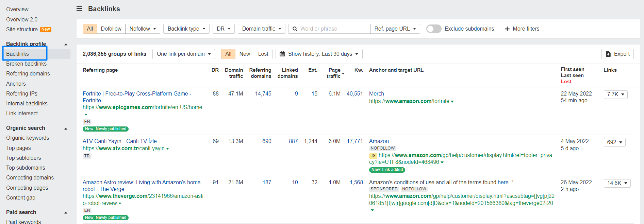Open Referring IPs in the sidebar
This screenshot has width=644, height=224.
pyautogui.click(x=22, y=93)
